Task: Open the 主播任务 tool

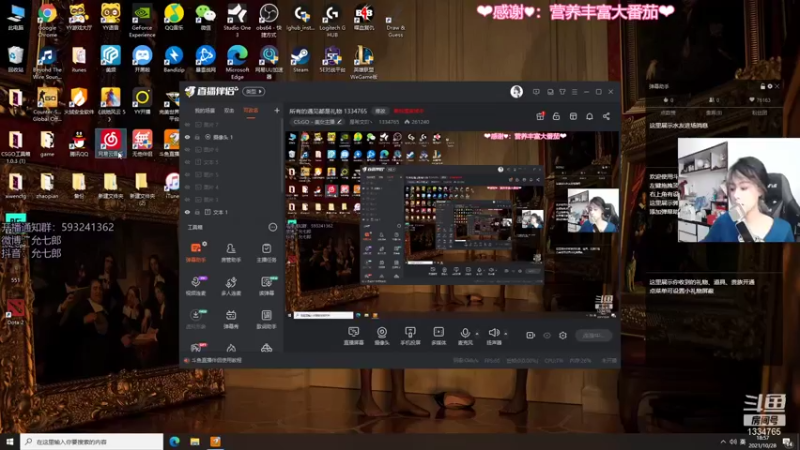Action: tap(266, 253)
